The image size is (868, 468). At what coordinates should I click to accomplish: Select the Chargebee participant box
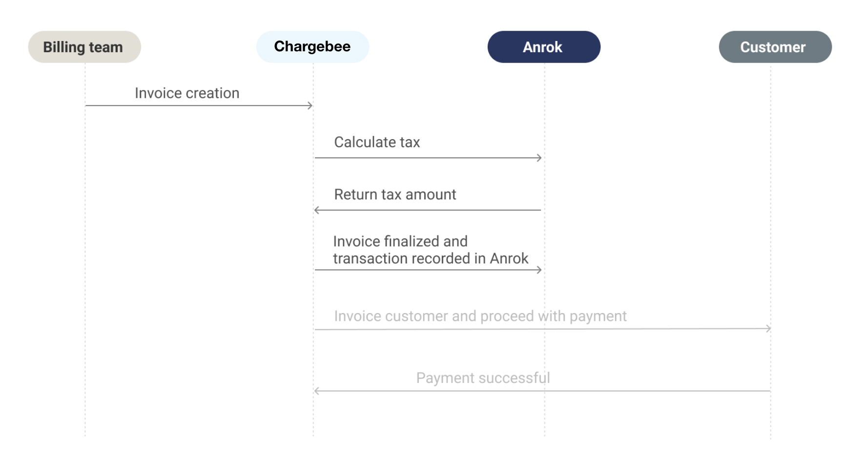312,47
